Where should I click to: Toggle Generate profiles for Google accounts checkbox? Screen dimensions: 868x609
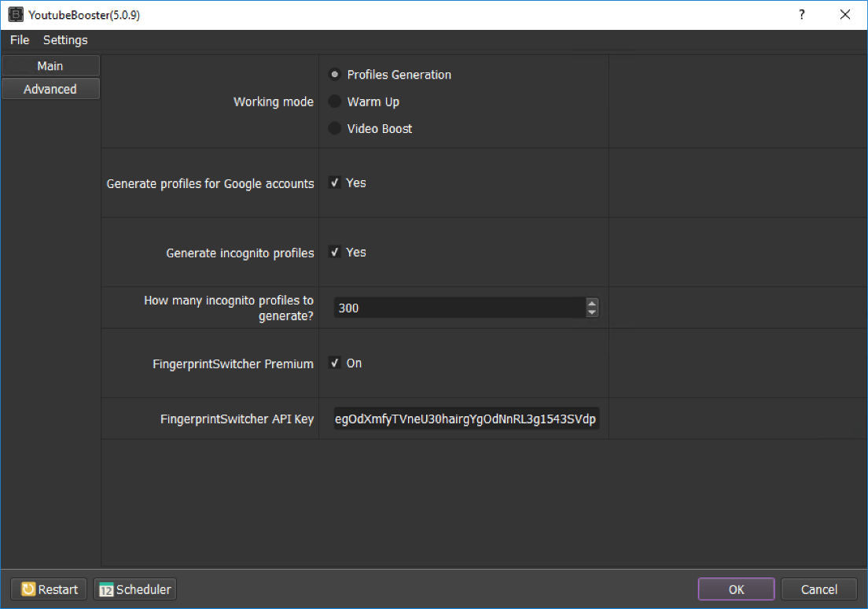(x=335, y=183)
